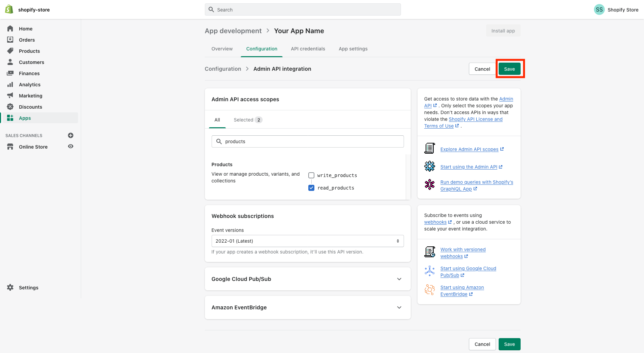
Task: Open Home via its house icon
Action: tap(10, 29)
